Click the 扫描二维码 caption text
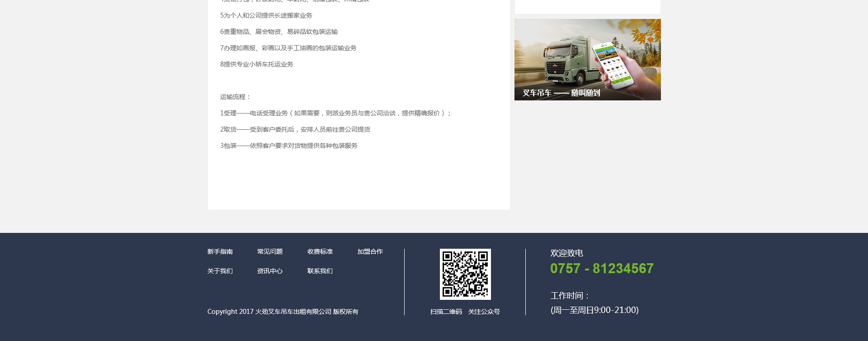 pos(446,312)
